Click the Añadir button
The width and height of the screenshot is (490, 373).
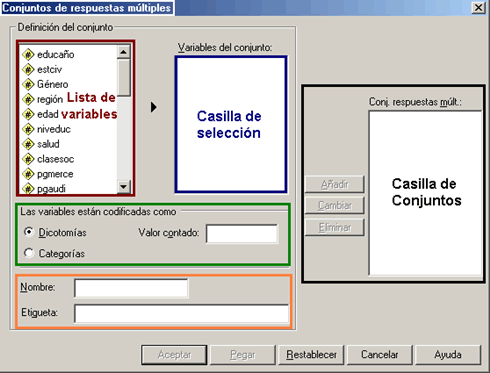pos(334,184)
